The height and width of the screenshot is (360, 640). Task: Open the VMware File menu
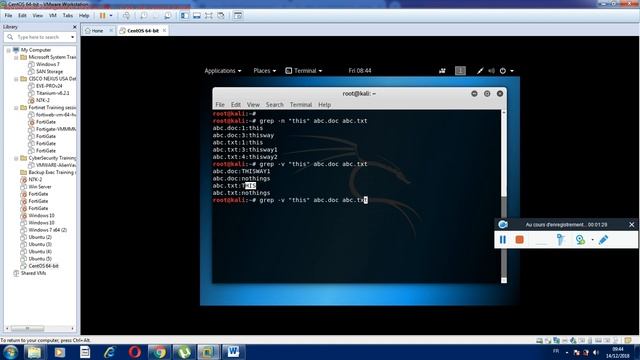8,16
